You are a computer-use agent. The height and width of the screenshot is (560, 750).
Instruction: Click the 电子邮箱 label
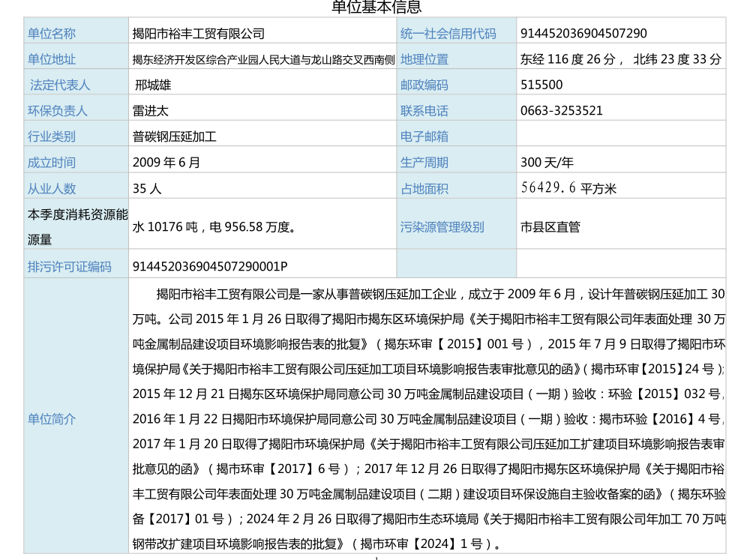[424, 136]
